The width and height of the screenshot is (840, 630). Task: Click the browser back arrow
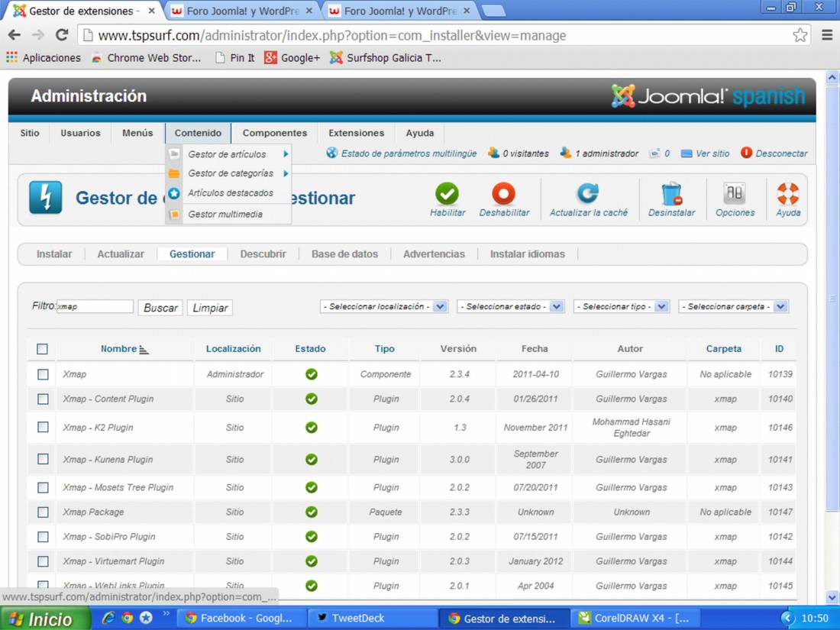pos(15,35)
